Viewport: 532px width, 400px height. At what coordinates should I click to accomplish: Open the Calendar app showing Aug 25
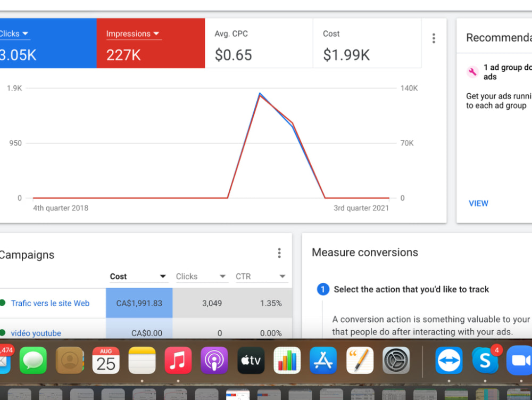pyautogui.click(x=106, y=360)
